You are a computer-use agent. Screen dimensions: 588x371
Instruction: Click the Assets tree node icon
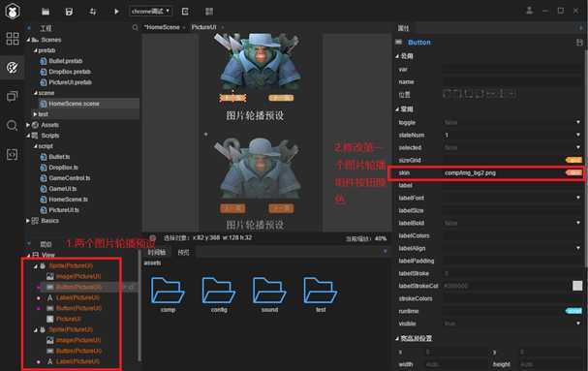coord(35,125)
